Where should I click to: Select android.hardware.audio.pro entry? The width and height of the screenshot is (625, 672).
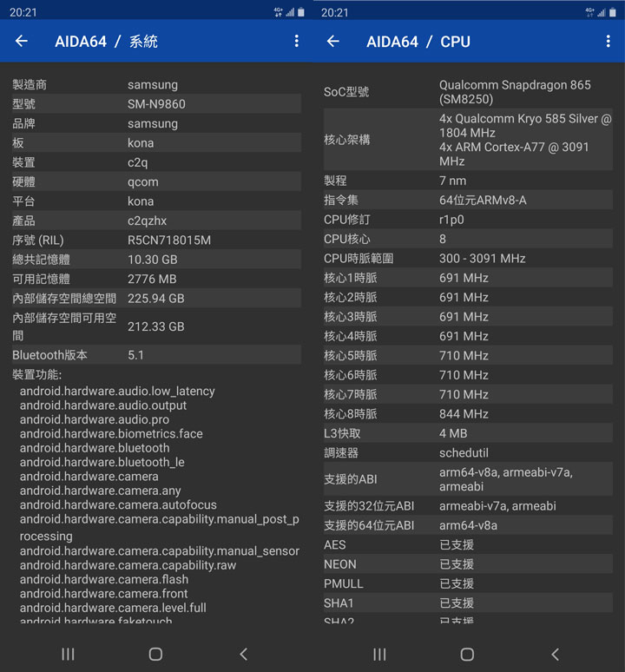(x=95, y=419)
